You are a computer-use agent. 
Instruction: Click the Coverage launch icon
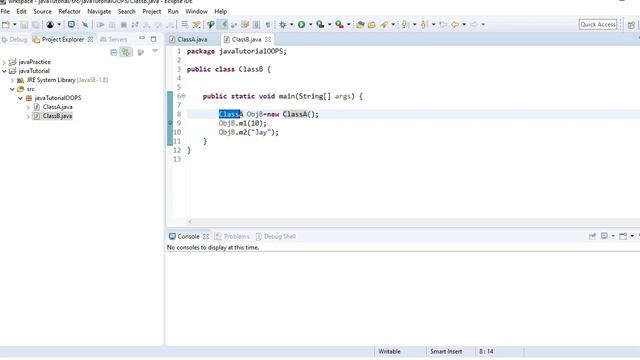point(320,24)
